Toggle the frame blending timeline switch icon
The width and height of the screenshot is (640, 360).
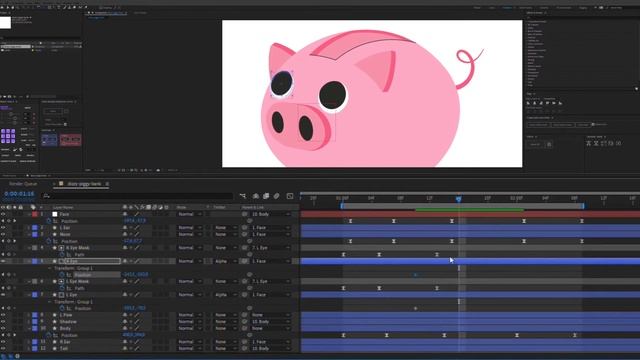pyautogui.click(x=266, y=196)
